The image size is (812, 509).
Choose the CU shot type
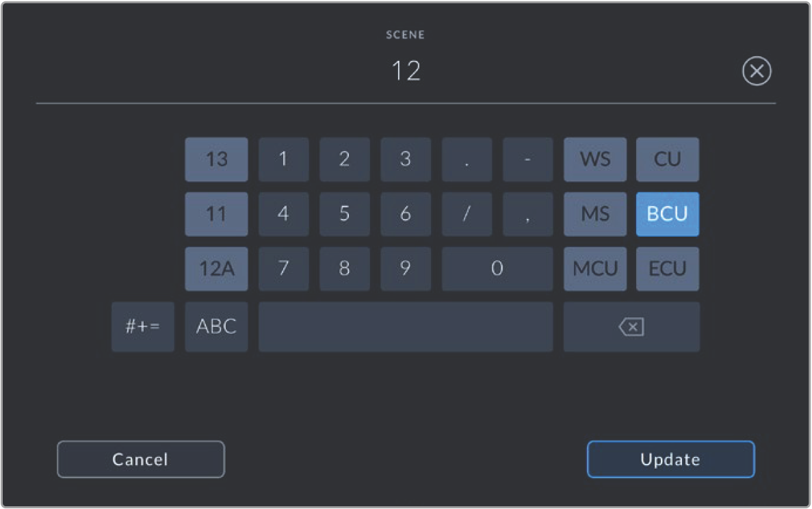pyautogui.click(x=667, y=159)
